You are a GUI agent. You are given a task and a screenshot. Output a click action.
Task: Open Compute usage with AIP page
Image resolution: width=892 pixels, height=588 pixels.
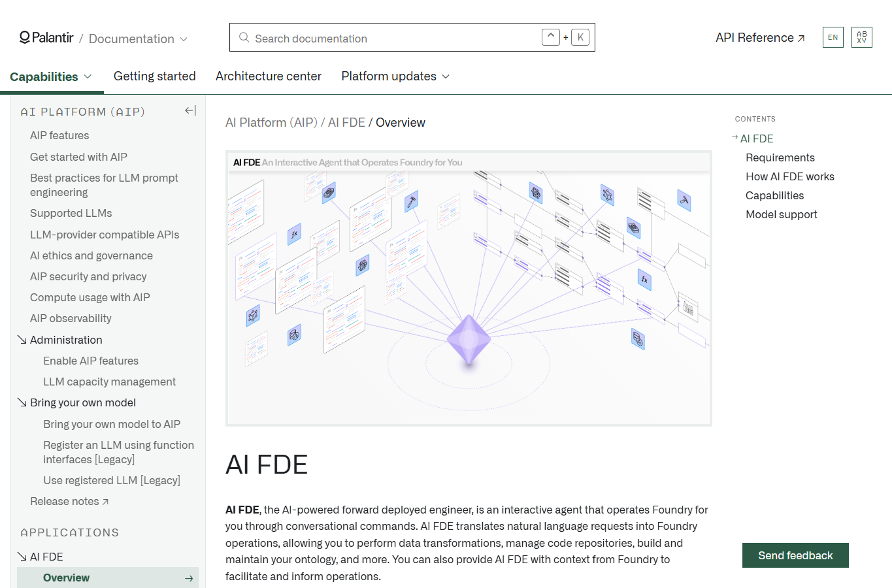point(90,297)
